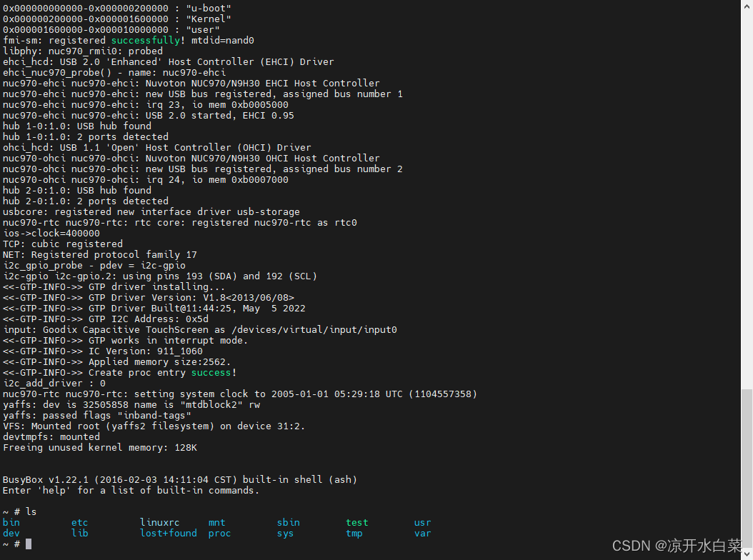Click the 'i2c_add_driver : 0' line
753x560 pixels.
[x=54, y=384]
